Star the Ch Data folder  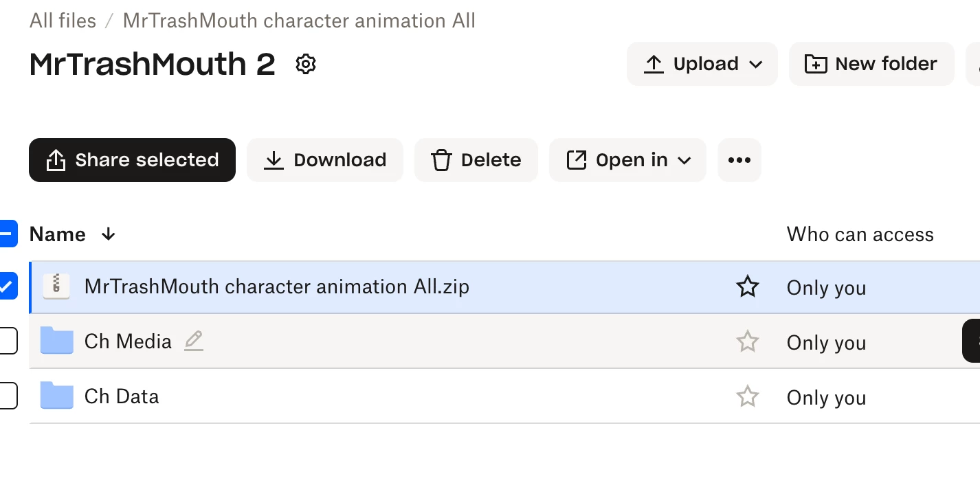coord(747,396)
